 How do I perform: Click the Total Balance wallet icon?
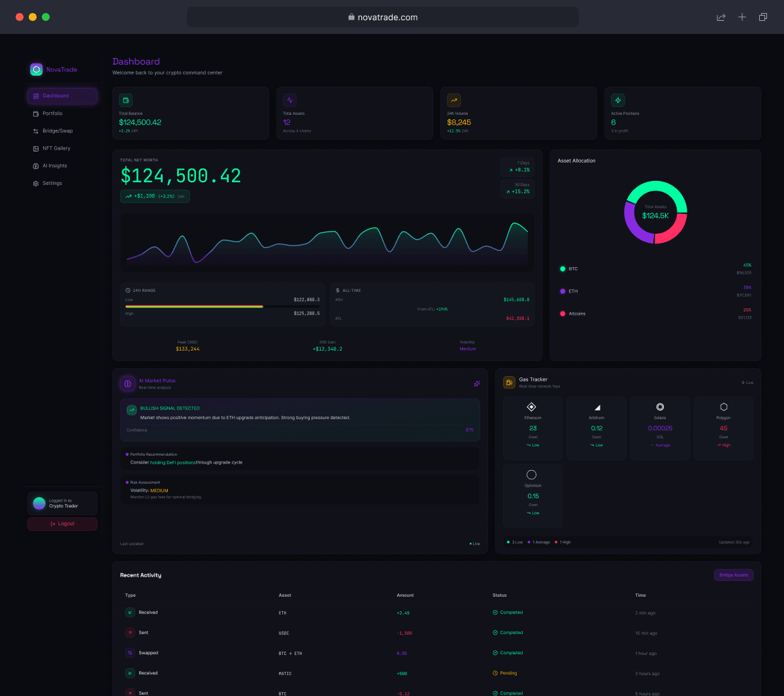125,100
